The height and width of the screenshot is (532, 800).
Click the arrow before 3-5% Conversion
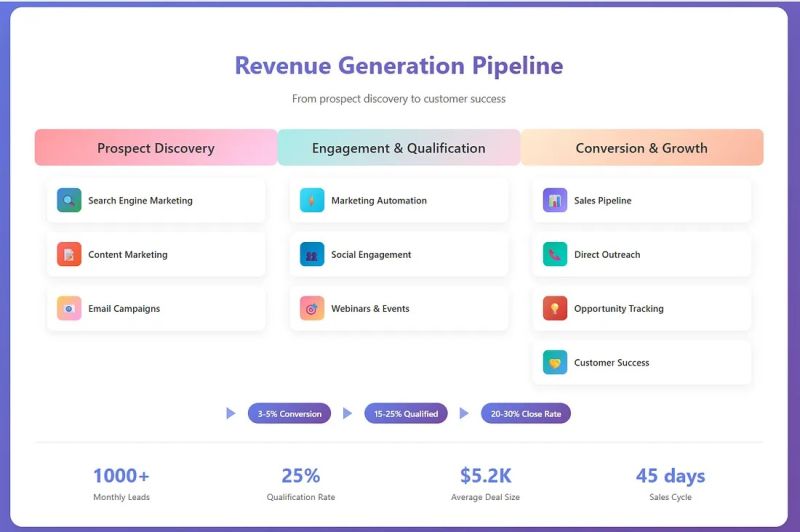click(x=231, y=413)
